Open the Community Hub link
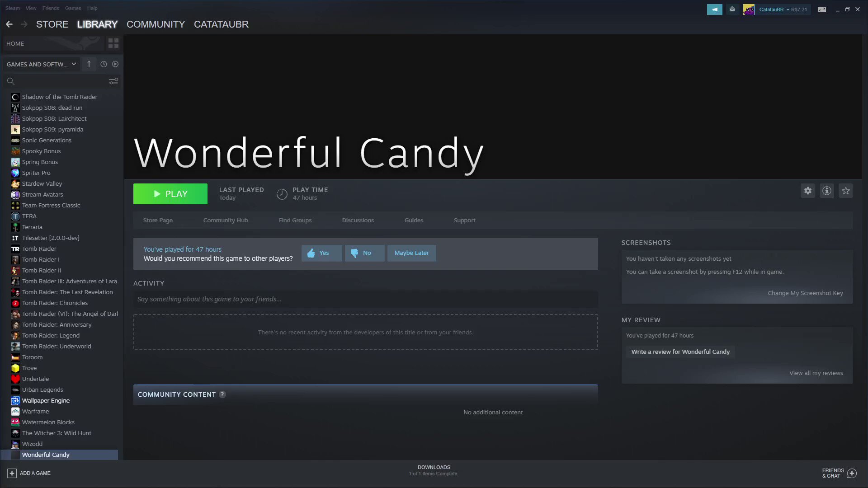This screenshot has width=868, height=488. (x=226, y=221)
